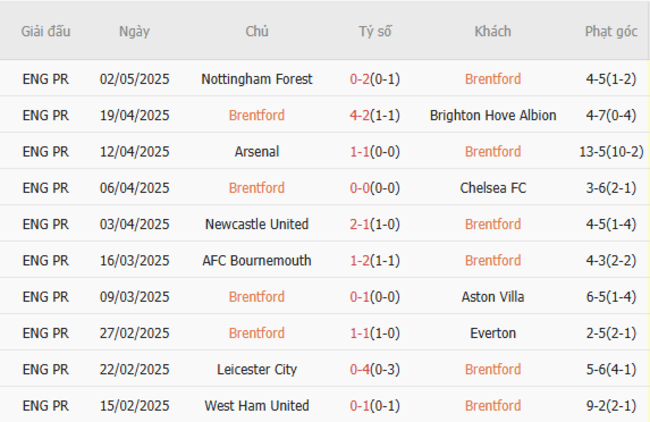650x422 pixels.
Task: Open Brentford link in 02/05/2025 row
Action: pyautogui.click(x=492, y=79)
